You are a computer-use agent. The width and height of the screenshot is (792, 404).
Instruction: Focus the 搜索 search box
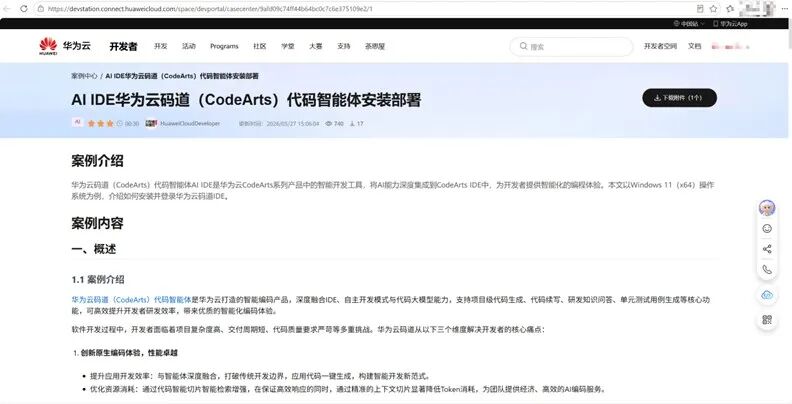pyautogui.click(x=571, y=46)
